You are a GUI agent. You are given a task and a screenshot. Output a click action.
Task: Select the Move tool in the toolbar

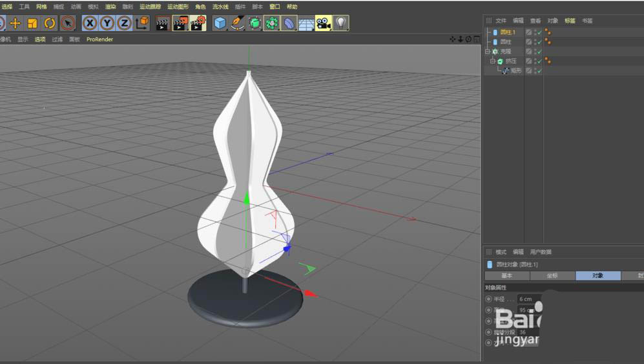pos(15,23)
